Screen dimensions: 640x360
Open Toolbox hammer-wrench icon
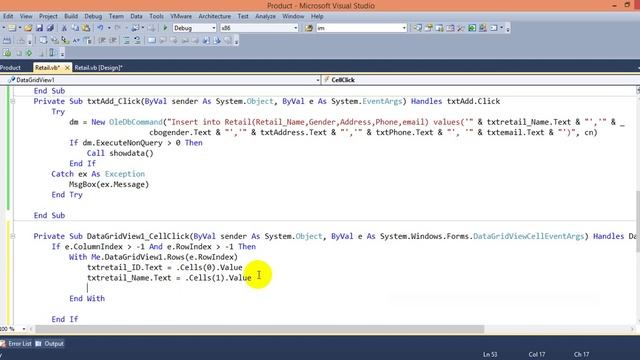coord(461,28)
